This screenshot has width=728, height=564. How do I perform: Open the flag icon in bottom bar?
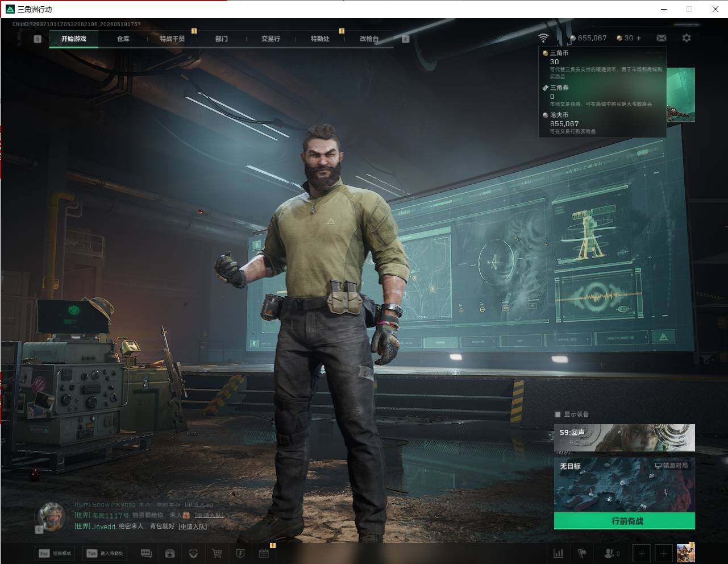[582, 553]
